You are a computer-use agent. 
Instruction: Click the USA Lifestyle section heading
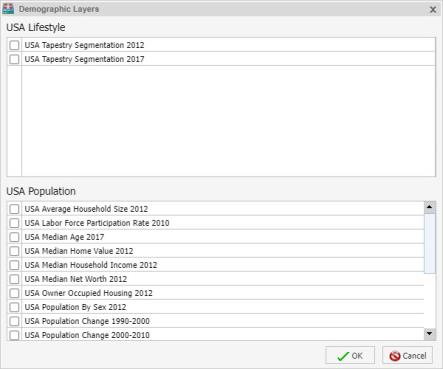coord(36,27)
